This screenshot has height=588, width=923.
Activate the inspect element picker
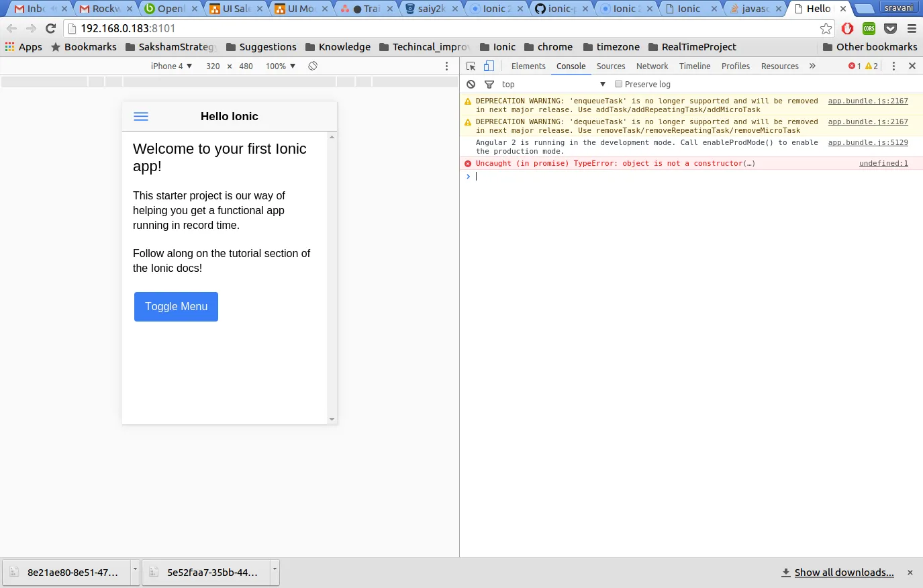pyautogui.click(x=471, y=66)
